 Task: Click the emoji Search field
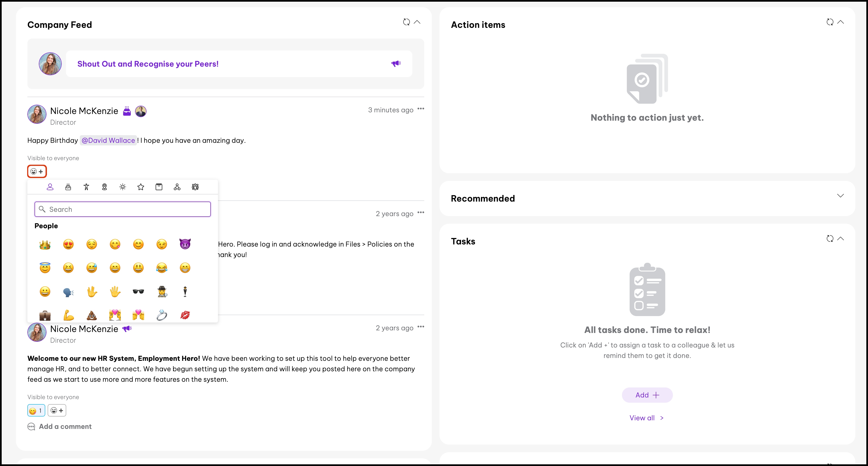coord(123,209)
